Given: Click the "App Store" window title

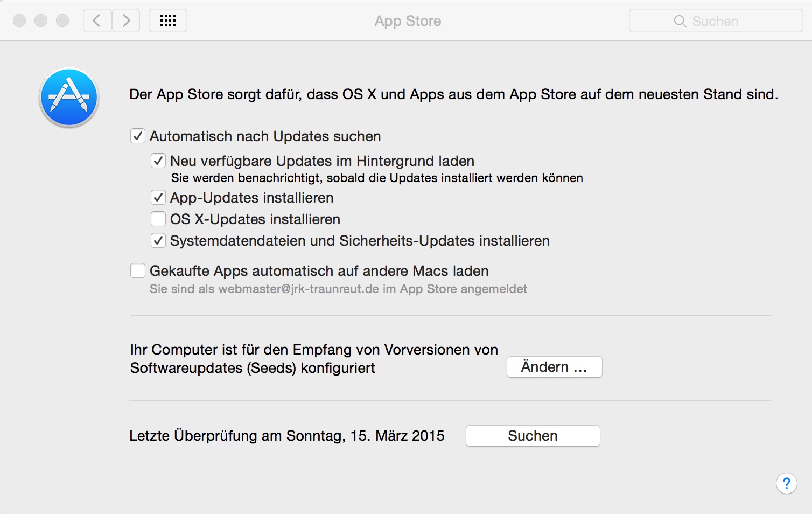Looking at the screenshot, I should [408, 21].
